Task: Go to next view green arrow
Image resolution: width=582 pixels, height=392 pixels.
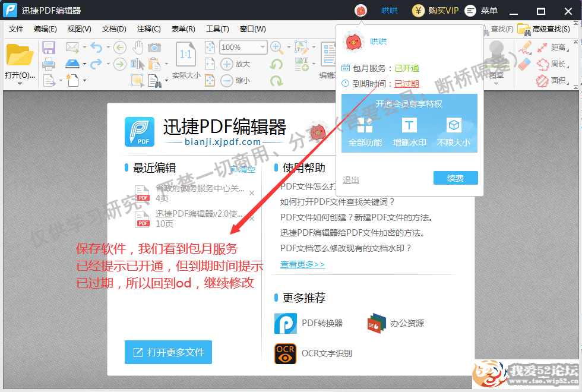Action: (x=119, y=64)
